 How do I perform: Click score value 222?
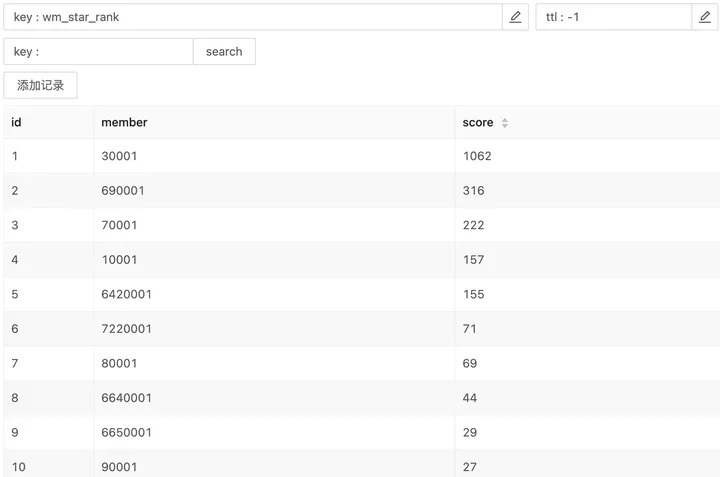point(473,225)
